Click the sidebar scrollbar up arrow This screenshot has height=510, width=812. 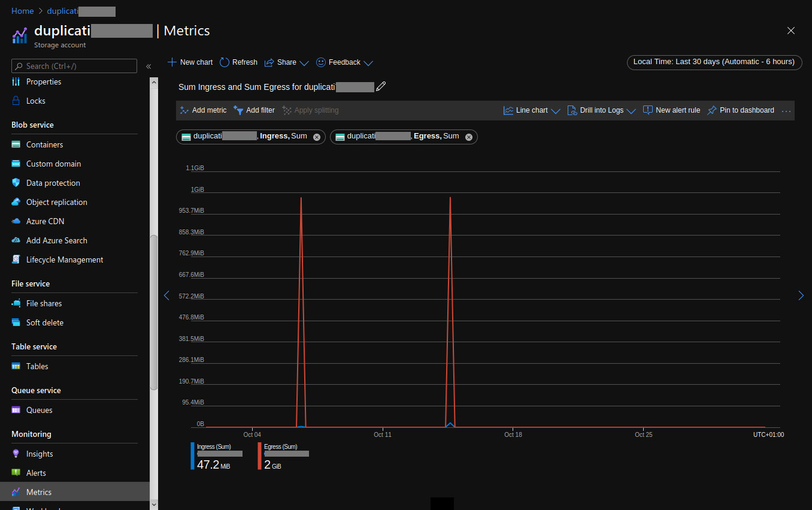[154, 82]
